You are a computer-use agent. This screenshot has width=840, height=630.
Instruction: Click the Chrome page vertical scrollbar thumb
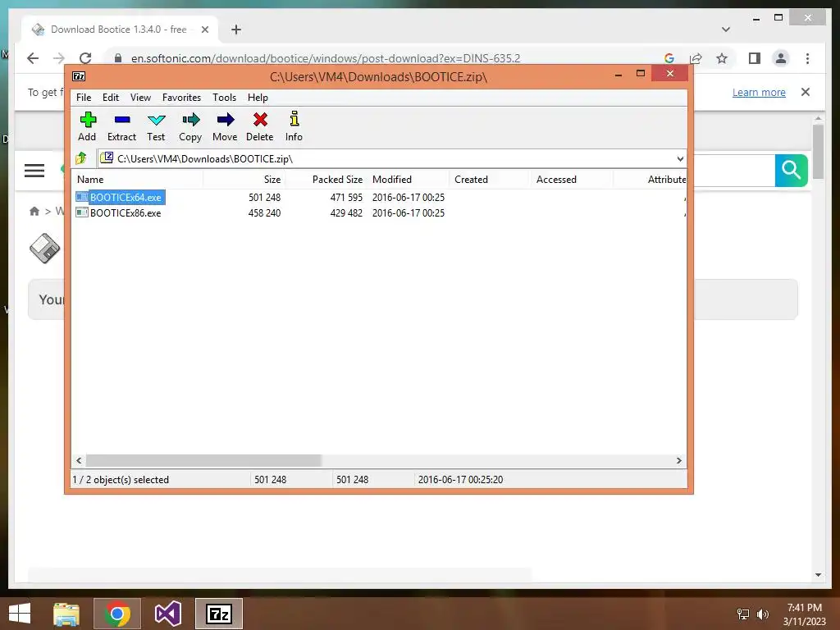[x=818, y=152]
